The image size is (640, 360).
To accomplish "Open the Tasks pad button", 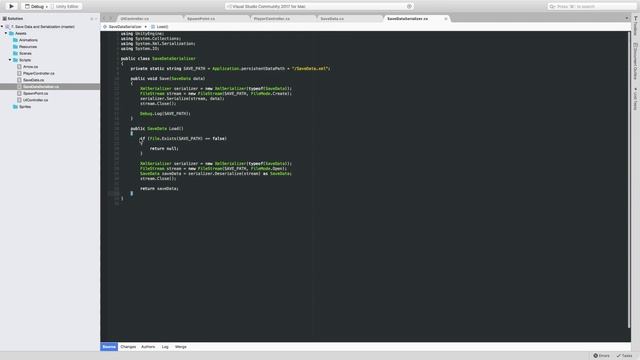I will click(x=624, y=356).
